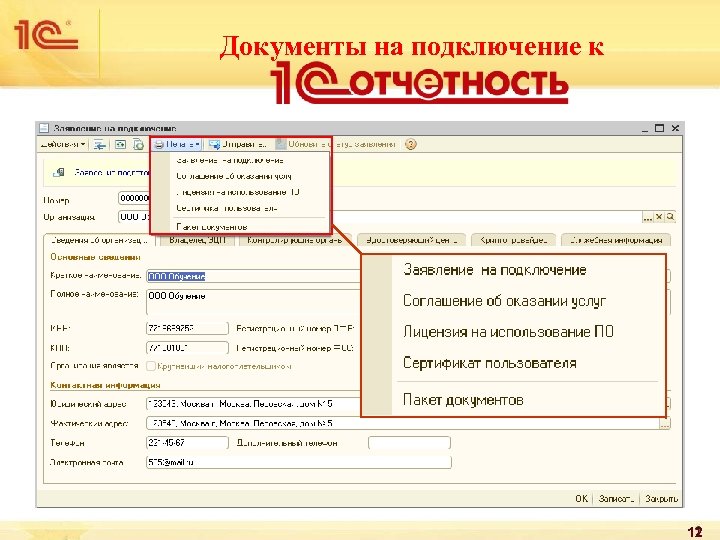Click the Электронная почта input field
The image size is (720, 540).
(x=298, y=462)
